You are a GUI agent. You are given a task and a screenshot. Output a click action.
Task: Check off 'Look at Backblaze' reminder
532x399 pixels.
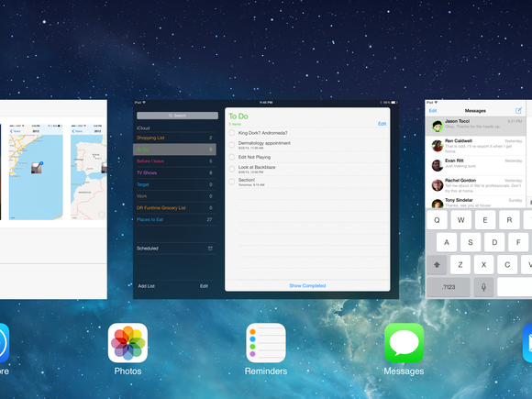[x=232, y=169]
